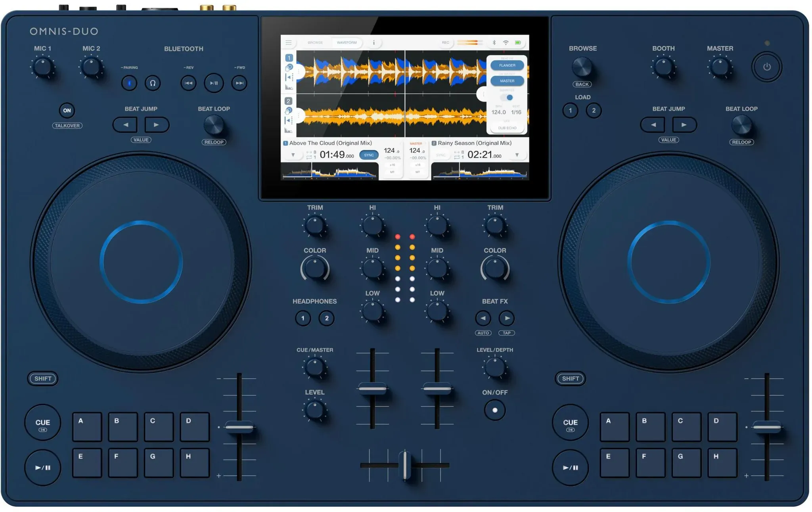Load the track with the LOAD 2 button

594,110
